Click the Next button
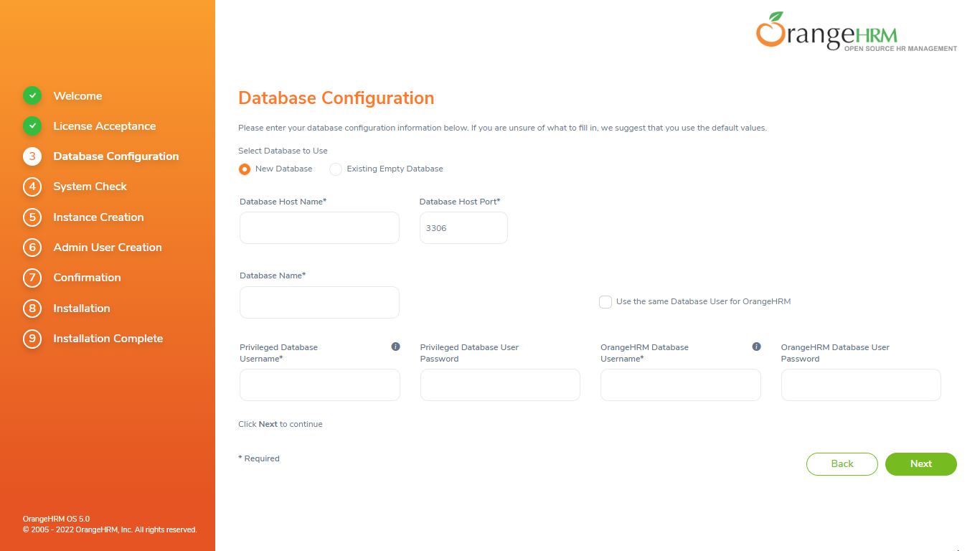This screenshot has width=980, height=551. click(921, 464)
